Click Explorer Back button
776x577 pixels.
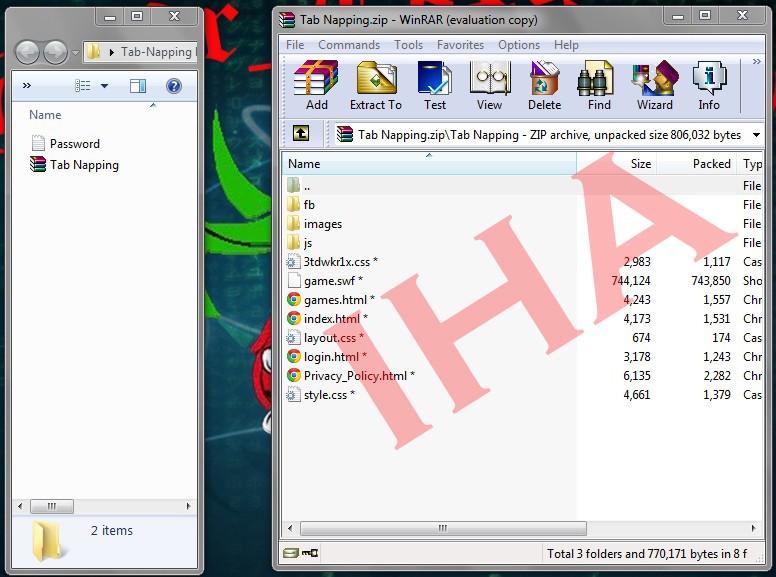[x=27, y=52]
